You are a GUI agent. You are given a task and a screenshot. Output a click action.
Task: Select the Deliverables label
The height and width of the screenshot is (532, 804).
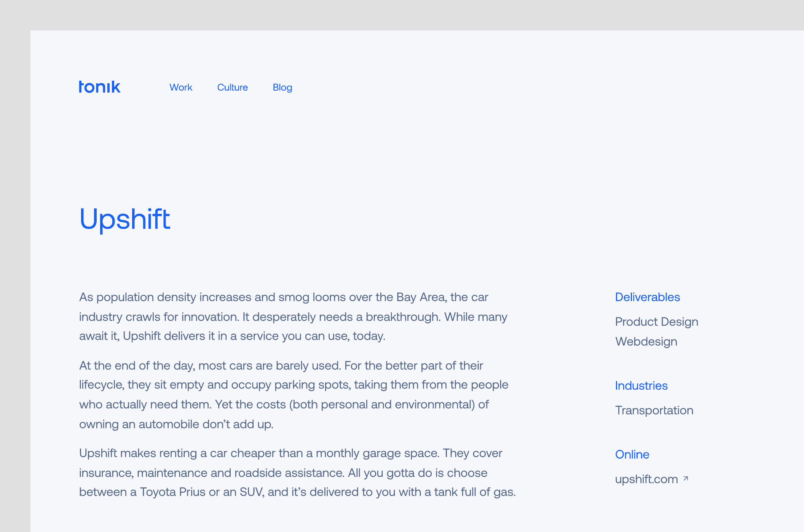click(647, 298)
